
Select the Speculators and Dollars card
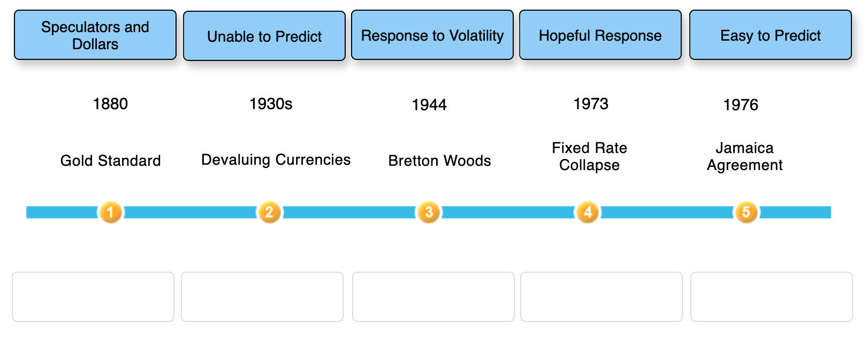coord(95,34)
